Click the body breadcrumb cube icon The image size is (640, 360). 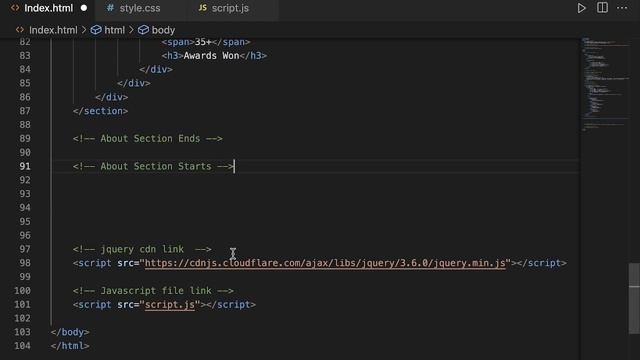143,30
